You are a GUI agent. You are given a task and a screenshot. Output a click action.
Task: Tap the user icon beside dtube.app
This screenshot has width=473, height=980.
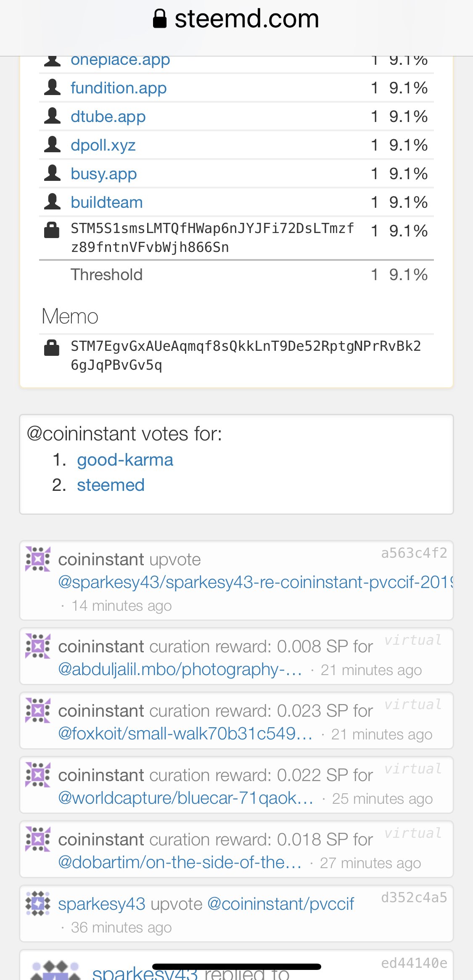pyautogui.click(x=52, y=116)
